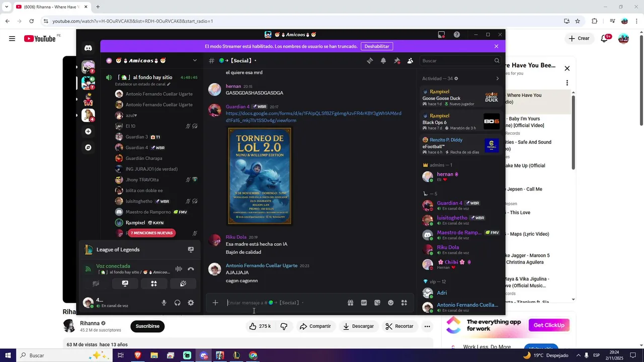This screenshot has height=362, width=644.
Task: Open YouTube notifications bell
Action: click(x=605, y=39)
